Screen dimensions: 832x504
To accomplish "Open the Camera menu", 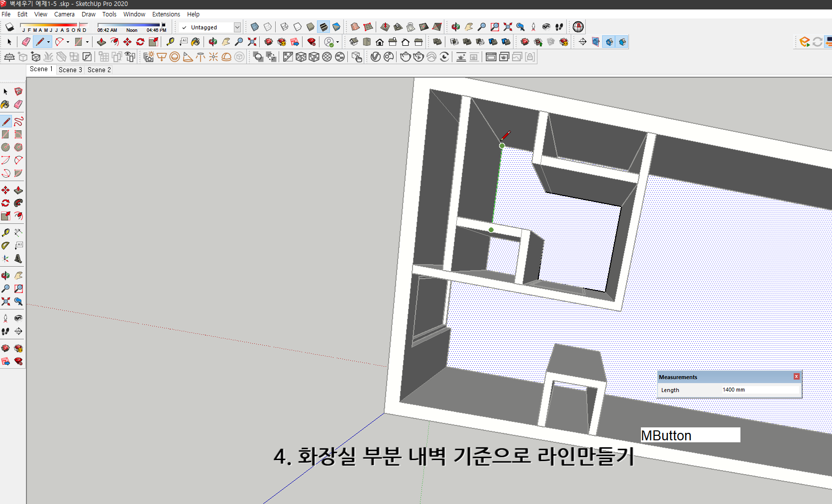I will click(64, 14).
